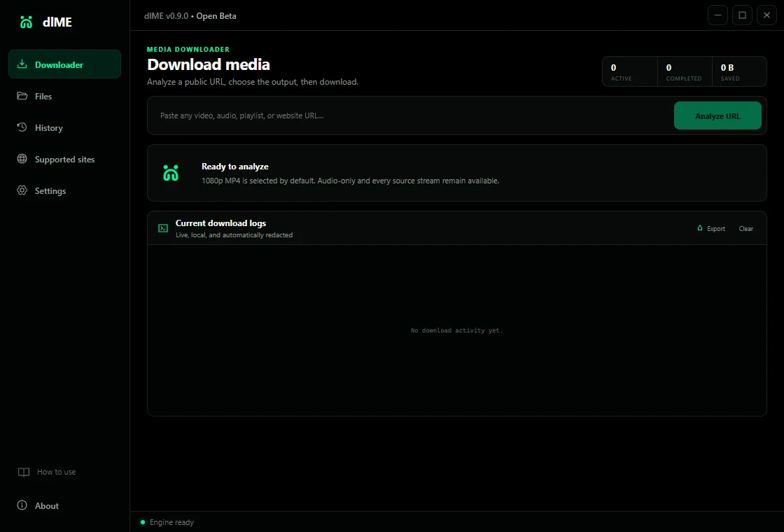Click the dIME logo icon in sidebar
The width and height of the screenshot is (784, 532).
click(x=26, y=22)
